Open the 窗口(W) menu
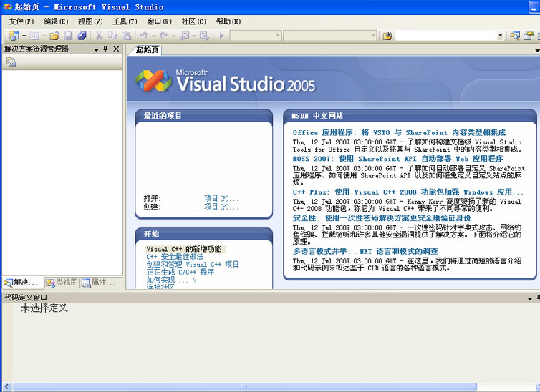Image resolution: width=540 pixels, height=392 pixels. [x=159, y=21]
